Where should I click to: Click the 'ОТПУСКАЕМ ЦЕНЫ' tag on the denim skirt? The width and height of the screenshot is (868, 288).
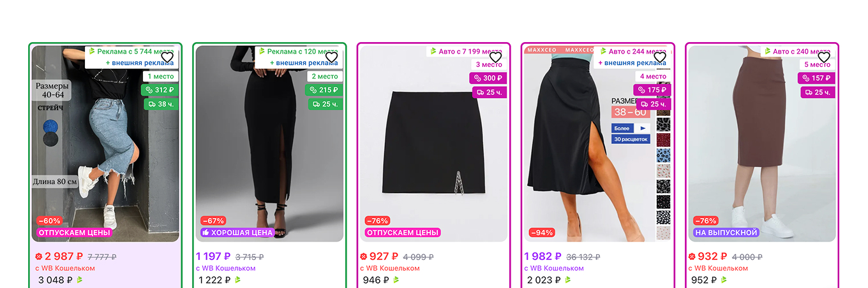pos(74,233)
